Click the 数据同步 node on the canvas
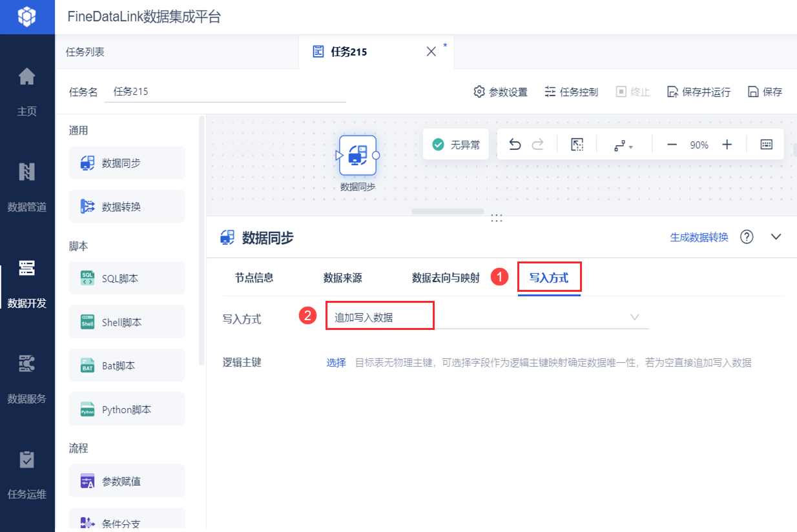The image size is (797, 532). tap(358, 155)
